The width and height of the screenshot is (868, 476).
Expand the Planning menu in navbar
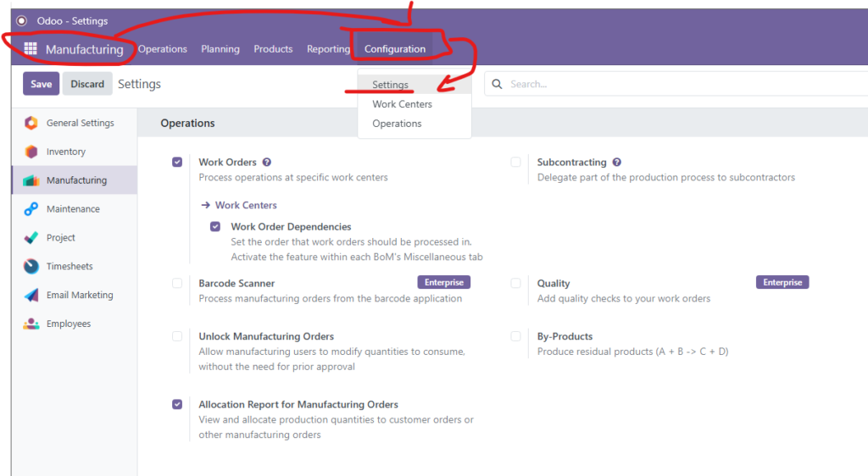coord(220,49)
